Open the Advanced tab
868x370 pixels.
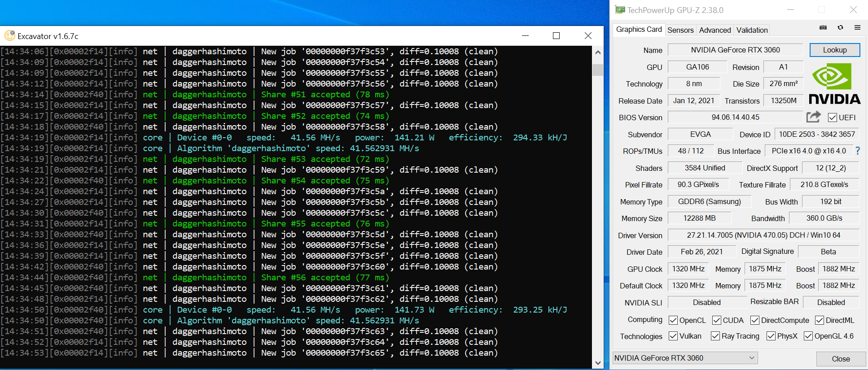coord(715,30)
